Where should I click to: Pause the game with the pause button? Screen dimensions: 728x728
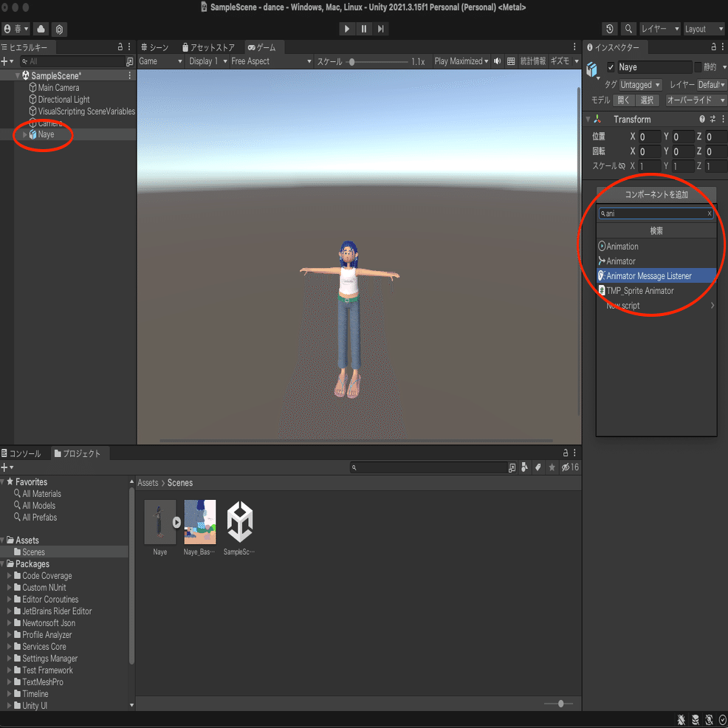[364, 29]
